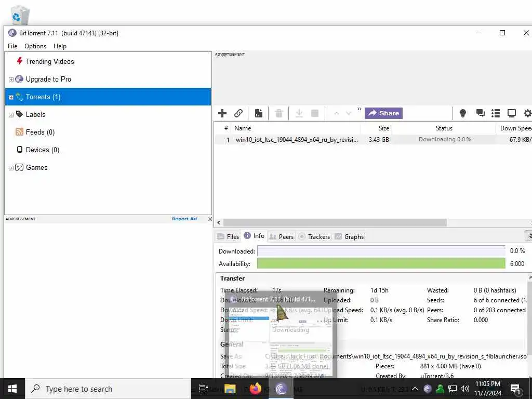
Task: Click the Stop torrent square icon
Action: pos(315,113)
